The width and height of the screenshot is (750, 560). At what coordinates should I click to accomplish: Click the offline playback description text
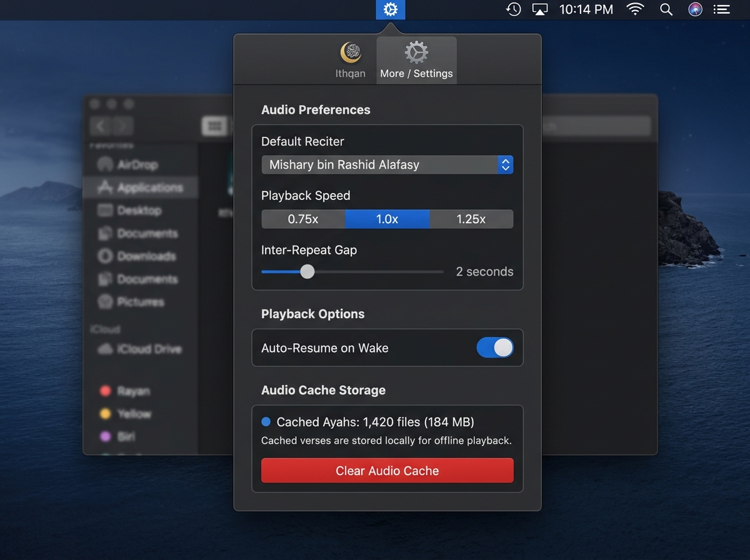(386, 441)
